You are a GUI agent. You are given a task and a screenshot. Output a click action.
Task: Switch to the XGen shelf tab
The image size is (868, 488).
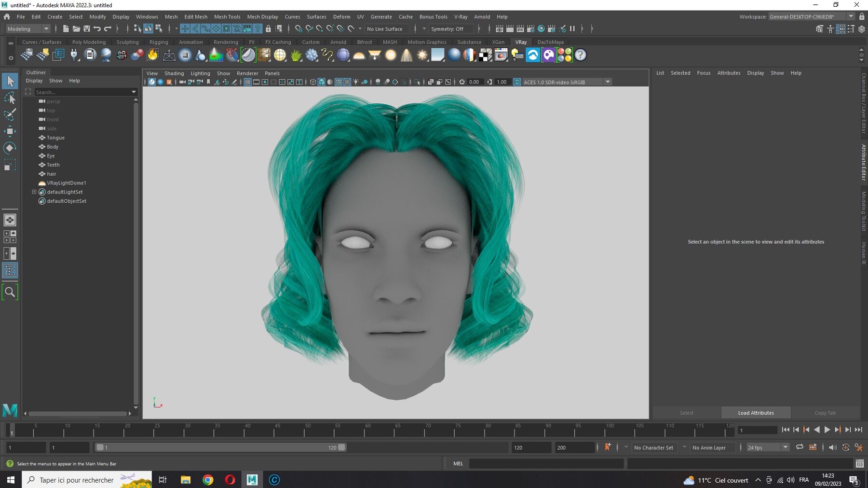tap(498, 42)
